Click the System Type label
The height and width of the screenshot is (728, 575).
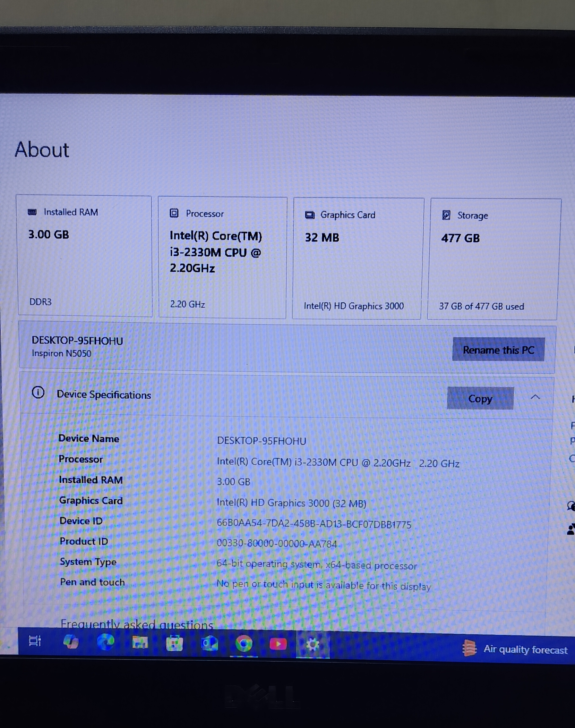(88, 562)
